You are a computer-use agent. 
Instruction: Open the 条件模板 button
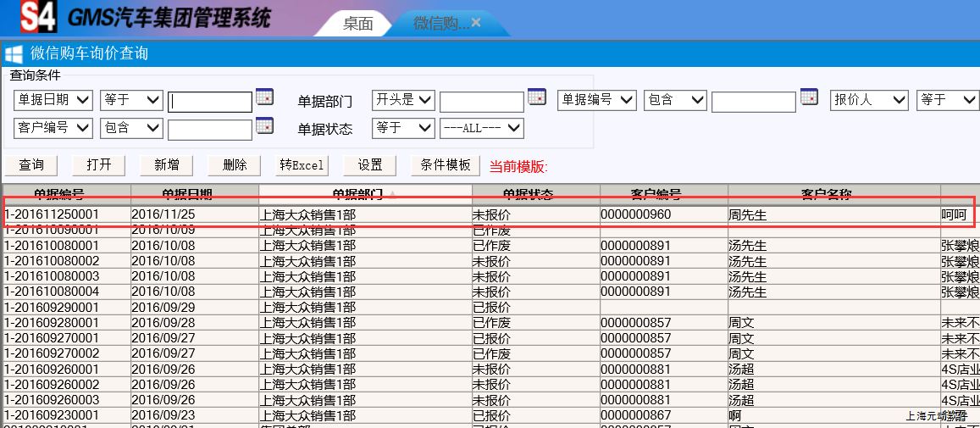(446, 164)
